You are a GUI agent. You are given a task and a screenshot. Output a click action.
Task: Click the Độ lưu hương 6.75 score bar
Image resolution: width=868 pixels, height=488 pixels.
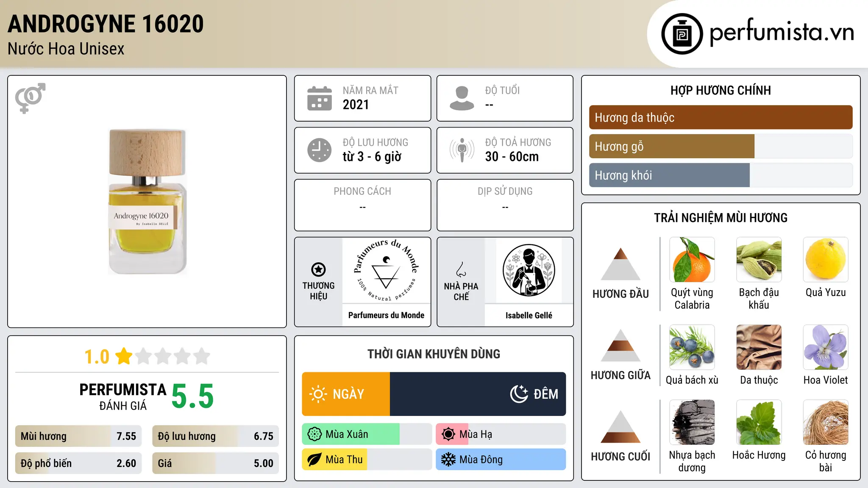point(216,436)
